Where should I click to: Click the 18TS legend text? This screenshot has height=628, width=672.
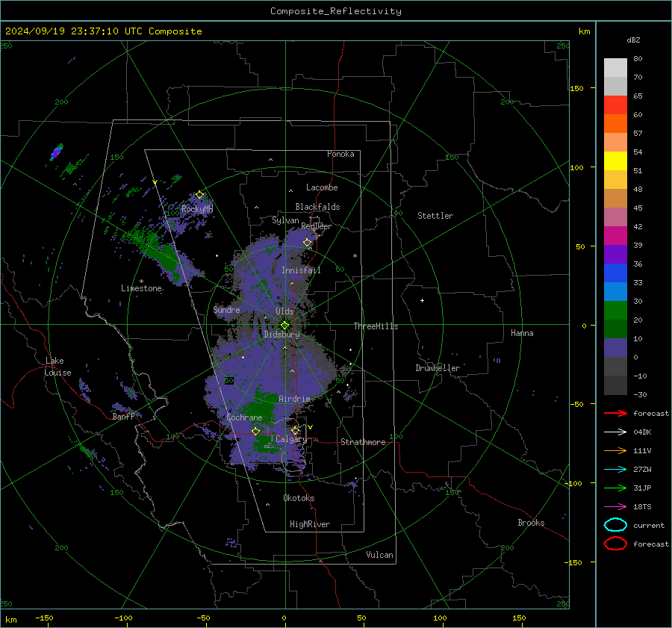(x=642, y=507)
